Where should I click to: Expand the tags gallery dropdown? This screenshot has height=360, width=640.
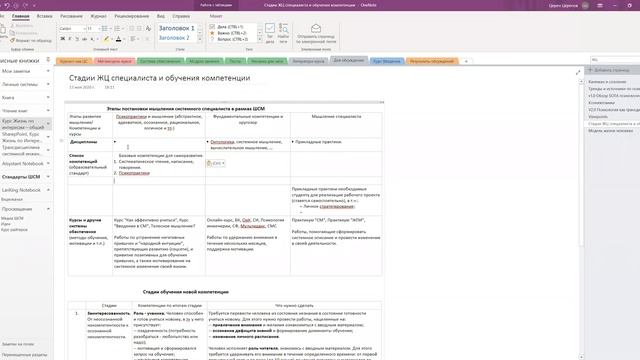pos(260,39)
